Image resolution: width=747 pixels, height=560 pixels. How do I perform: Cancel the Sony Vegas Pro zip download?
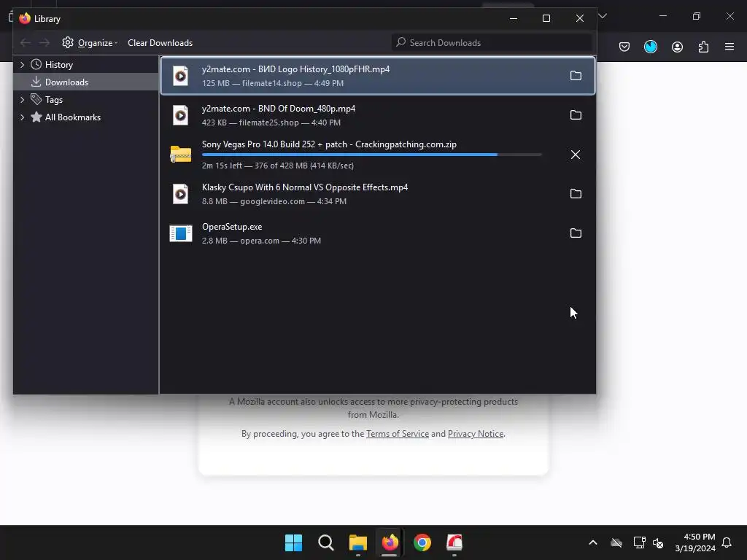(576, 155)
